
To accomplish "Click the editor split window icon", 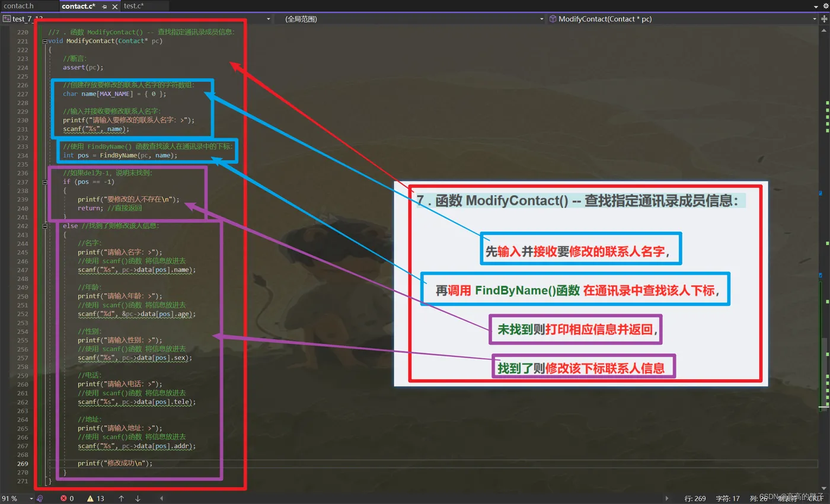I will [825, 19].
